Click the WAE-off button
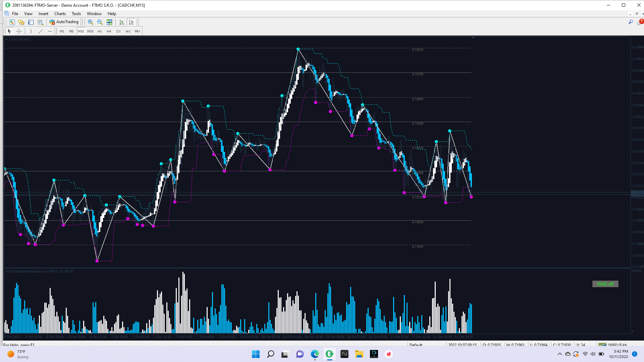The width and height of the screenshot is (644, 362). pos(605,284)
